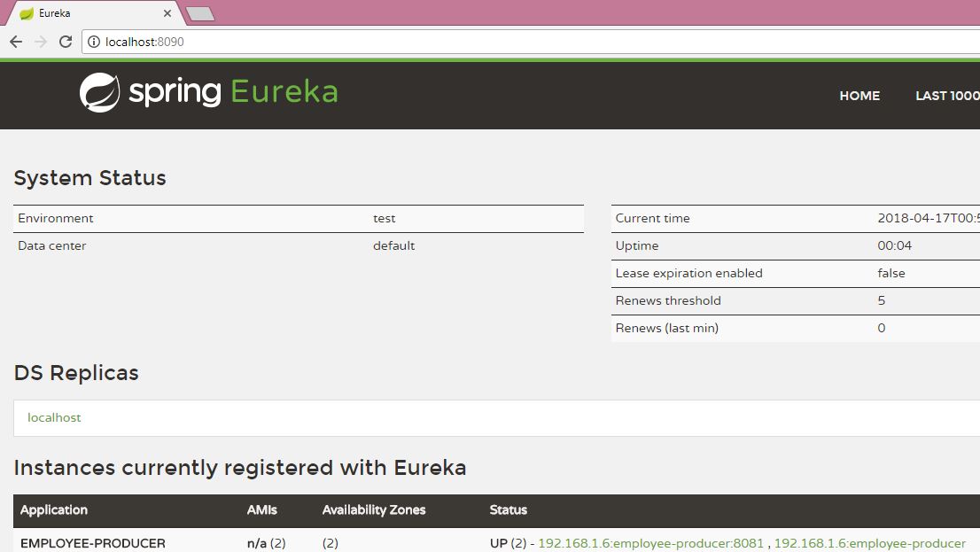This screenshot has width=980, height=552.
Task: Open second employee-producer instance link without port
Action: (x=869, y=543)
